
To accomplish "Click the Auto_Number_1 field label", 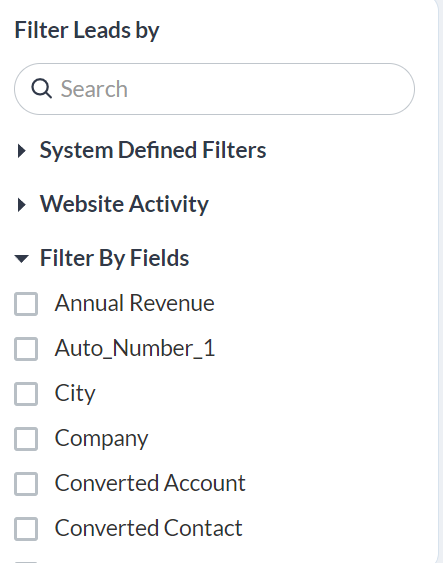I will (x=135, y=348).
